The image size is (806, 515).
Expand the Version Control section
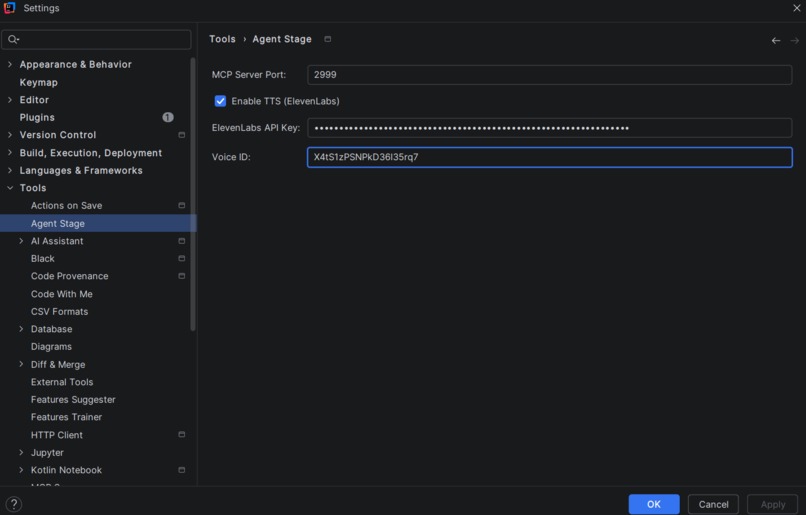click(10, 135)
